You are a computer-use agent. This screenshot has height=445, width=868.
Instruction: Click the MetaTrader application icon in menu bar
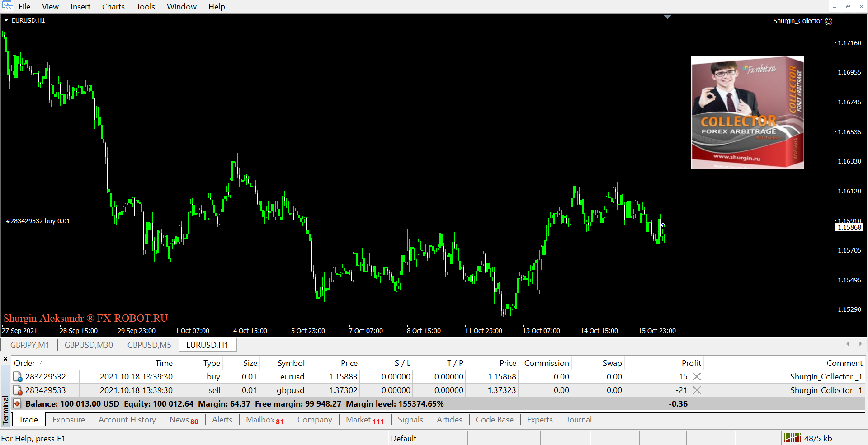(x=8, y=6)
